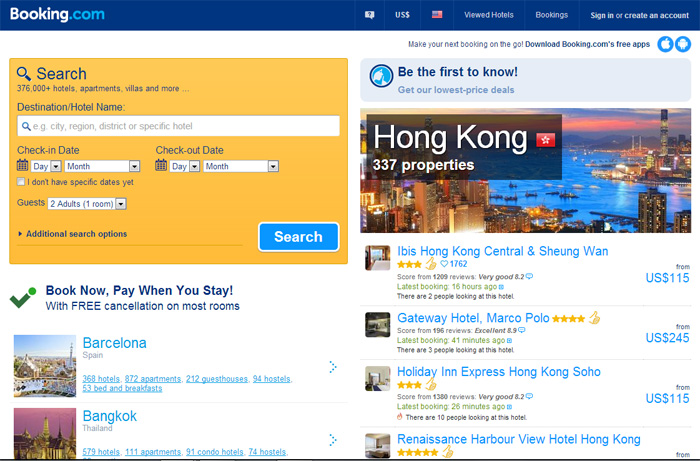
Task: Click the Bangkok arrow chevron icon
Action: [333, 440]
